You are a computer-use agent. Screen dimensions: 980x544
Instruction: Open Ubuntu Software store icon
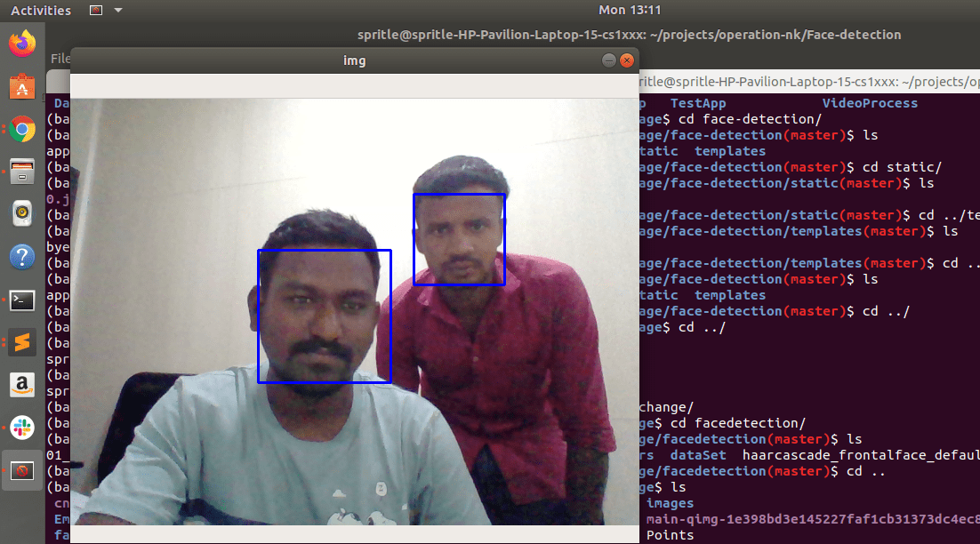(x=22, y=86)
